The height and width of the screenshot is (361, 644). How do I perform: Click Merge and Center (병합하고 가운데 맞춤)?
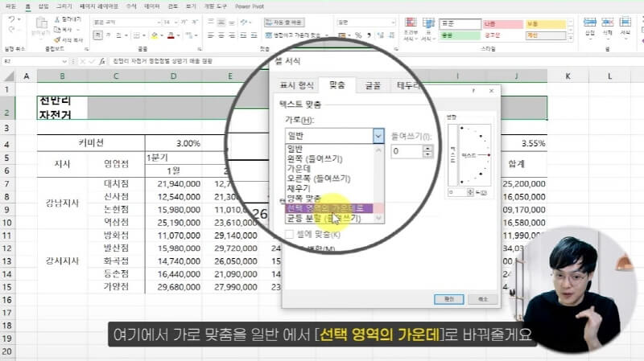point(294,35)
